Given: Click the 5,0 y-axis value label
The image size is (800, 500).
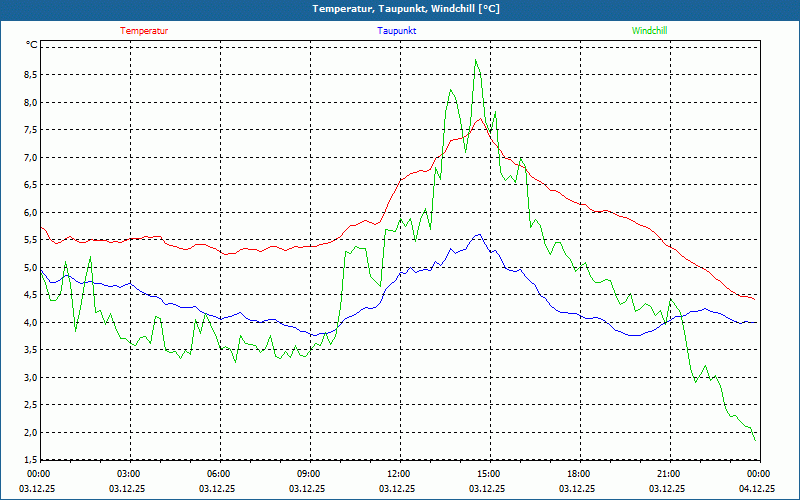Looking at the screenshot, I should 29,268.
